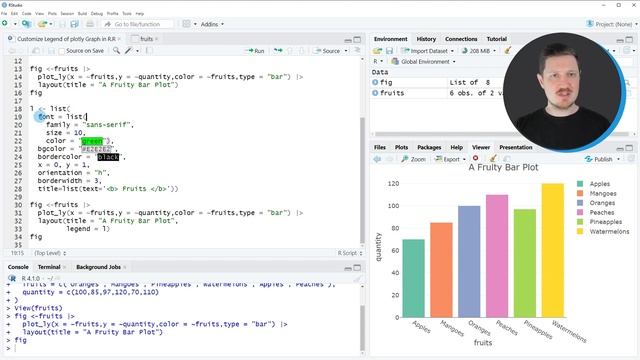640x360 pixels.
Task: Toggle the Watermelons legend entry
Action: click(603, 231)
